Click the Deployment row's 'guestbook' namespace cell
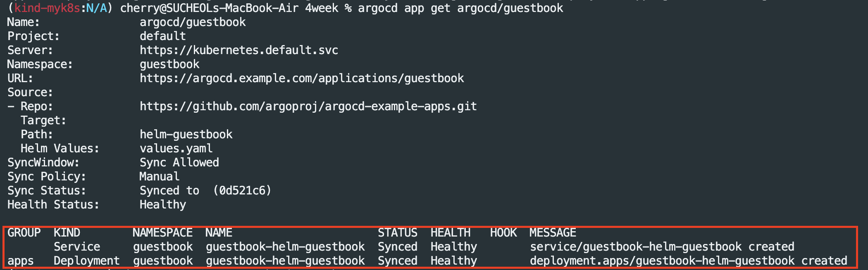868x270 pixels. [163, 261]
